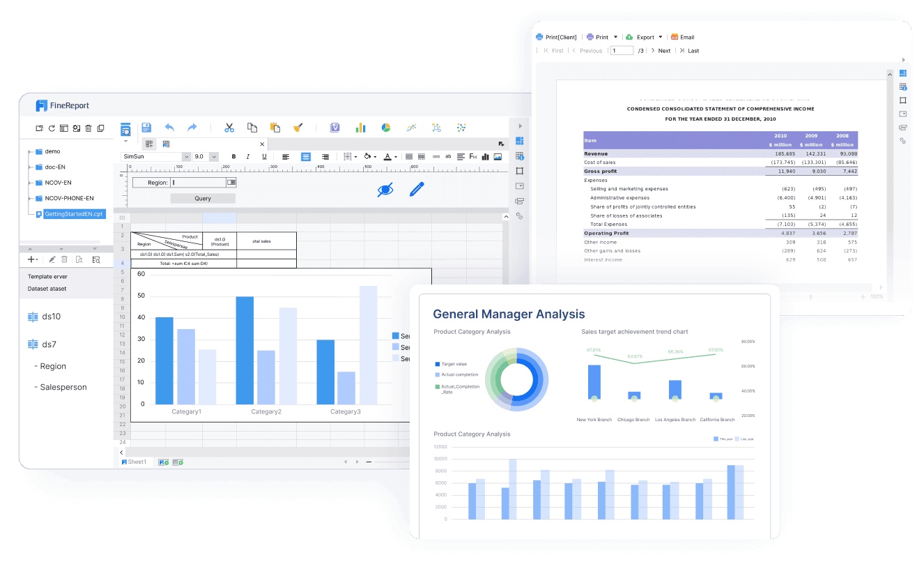
Task: Click the format painter brush icon
Action: [298, 128]
